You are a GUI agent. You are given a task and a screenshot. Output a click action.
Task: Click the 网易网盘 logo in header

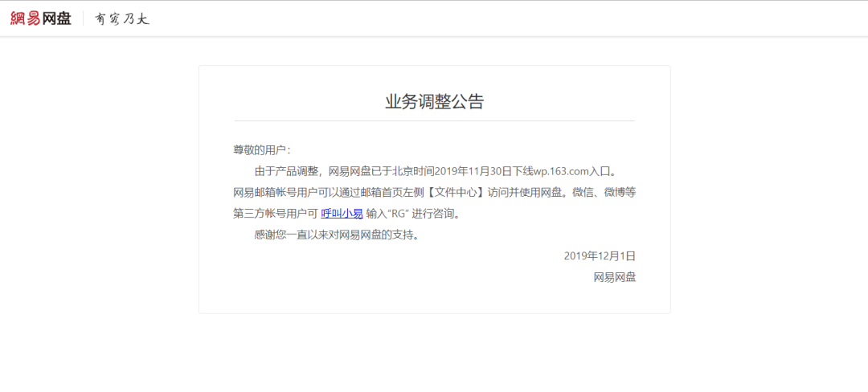41,18
